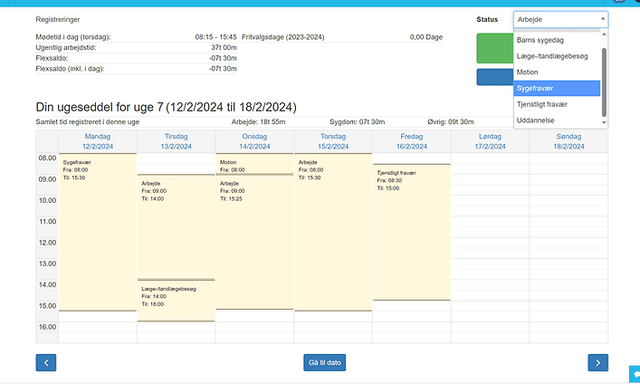The width and height of the screenshot is (640, 384).
Task: Open Lørdag 17/2/2024 column header
Action: tap(490, 141)
